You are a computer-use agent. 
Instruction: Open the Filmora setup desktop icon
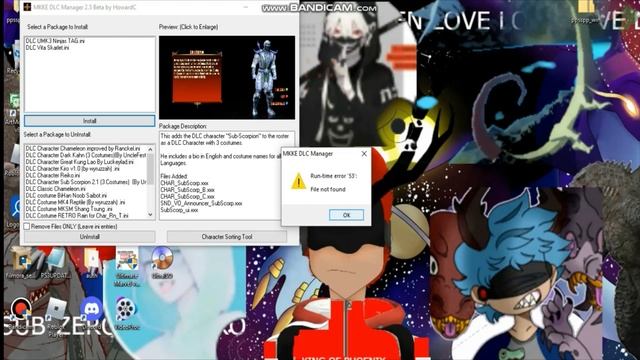click(x=21, y=263)
